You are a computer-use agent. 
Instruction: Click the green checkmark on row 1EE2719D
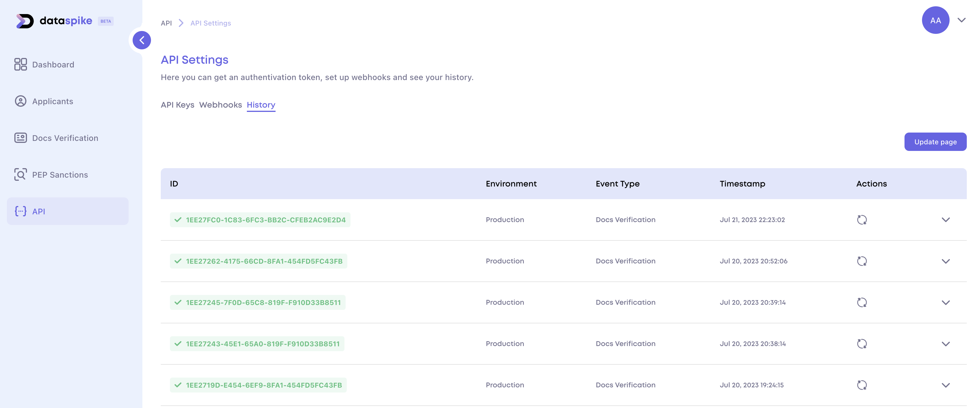[178, 385]
